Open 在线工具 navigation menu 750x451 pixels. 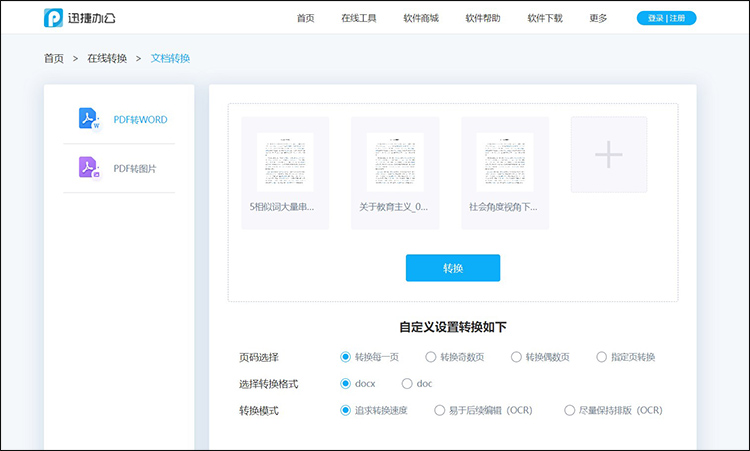click(x=358, y=18)
